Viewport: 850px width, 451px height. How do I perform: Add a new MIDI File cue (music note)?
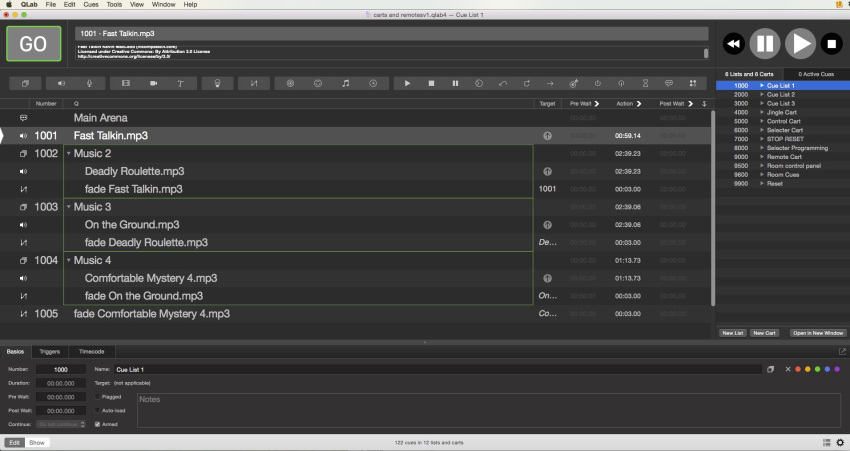pos(345,83)
